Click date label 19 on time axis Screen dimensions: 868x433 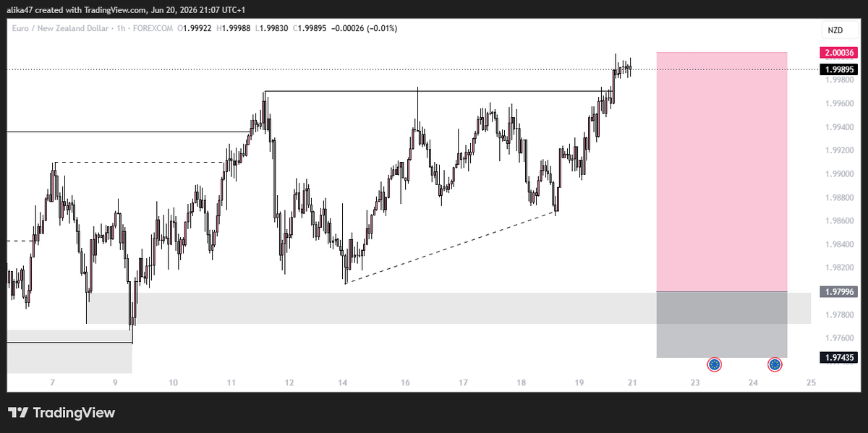point(579,382)
